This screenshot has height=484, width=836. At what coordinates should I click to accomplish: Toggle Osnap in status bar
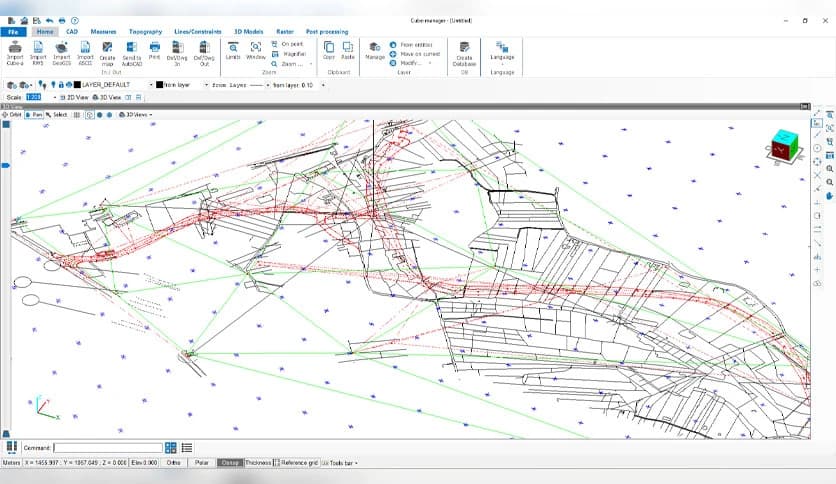230,463
